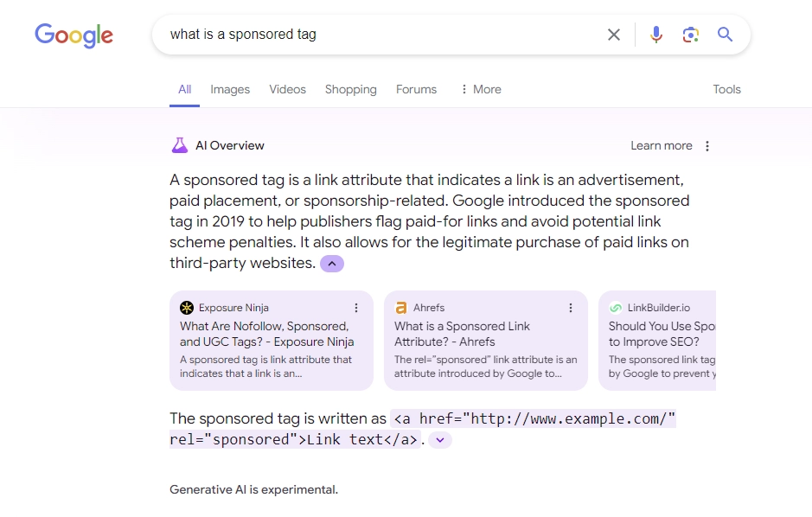Start voice search with microphone icon

pos(655,35)
